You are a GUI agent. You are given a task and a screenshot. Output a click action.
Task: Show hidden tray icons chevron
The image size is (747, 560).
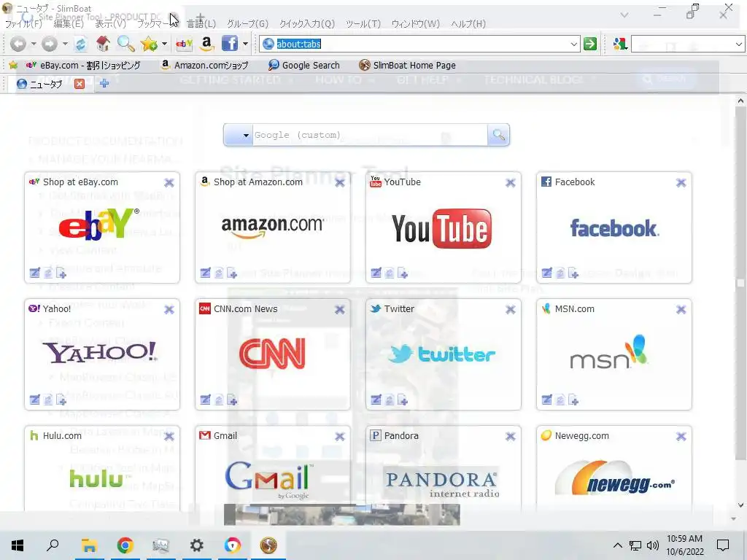pos(617,545)
